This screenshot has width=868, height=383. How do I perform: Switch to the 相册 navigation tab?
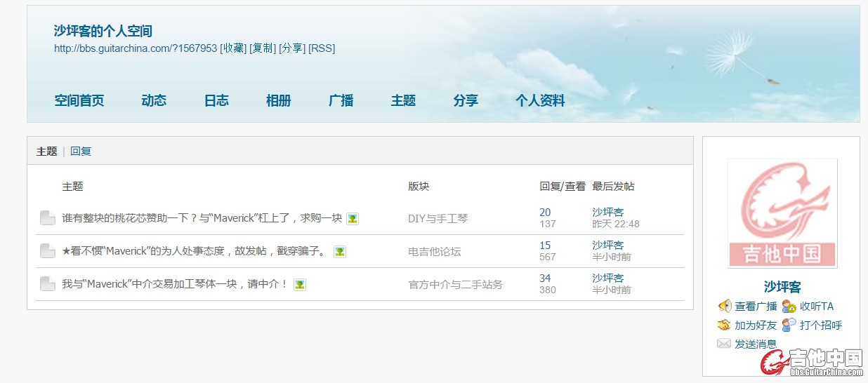tap(278, 101)
